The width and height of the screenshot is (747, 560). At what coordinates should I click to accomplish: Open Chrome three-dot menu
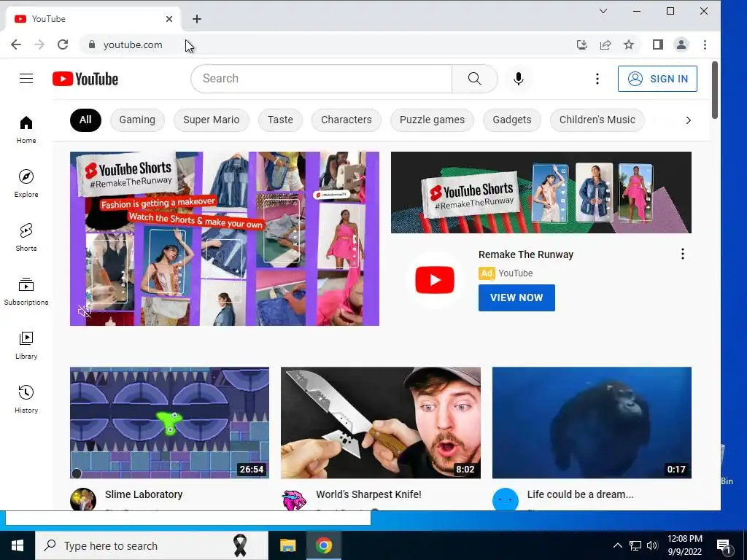705,44
